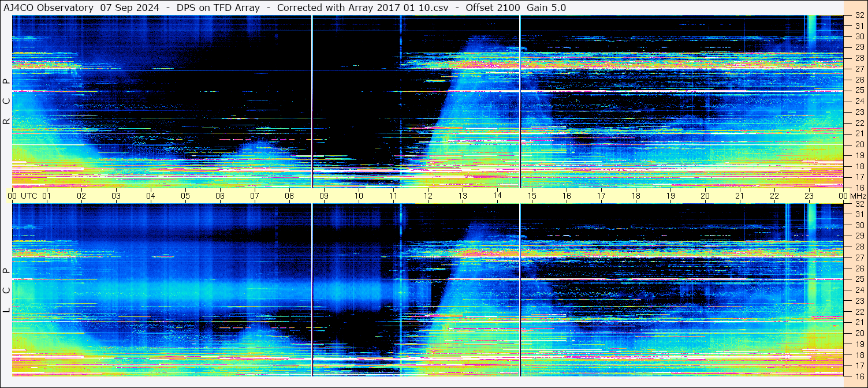Click the UTC label on the time axis
868x388 pixels.
click(x=29, y=196)
